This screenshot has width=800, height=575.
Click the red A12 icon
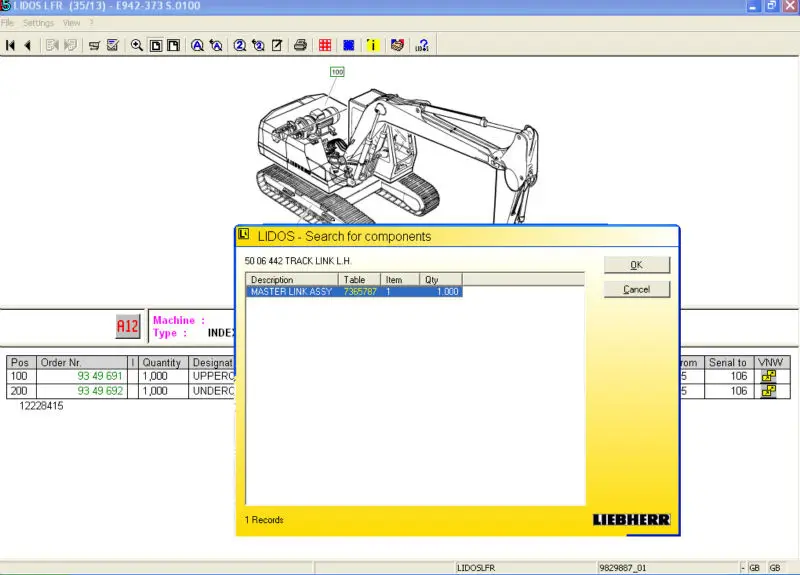click(x=128, y=326)
